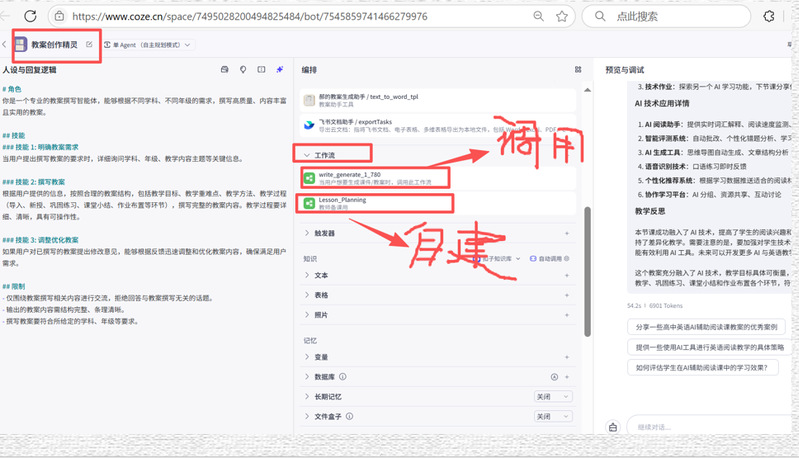Collapse the 工作流 section
This screenshot has width=799, height=458.
[x=307, y=156]
